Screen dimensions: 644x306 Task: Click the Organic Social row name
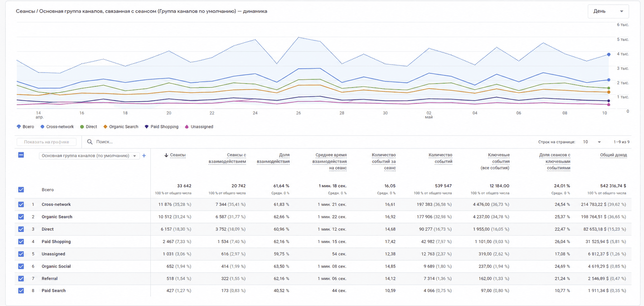(56, 267)
